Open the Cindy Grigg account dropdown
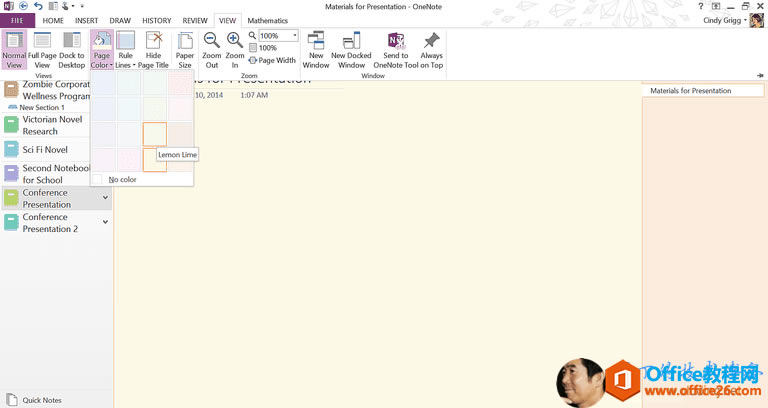 click(725, 20)
